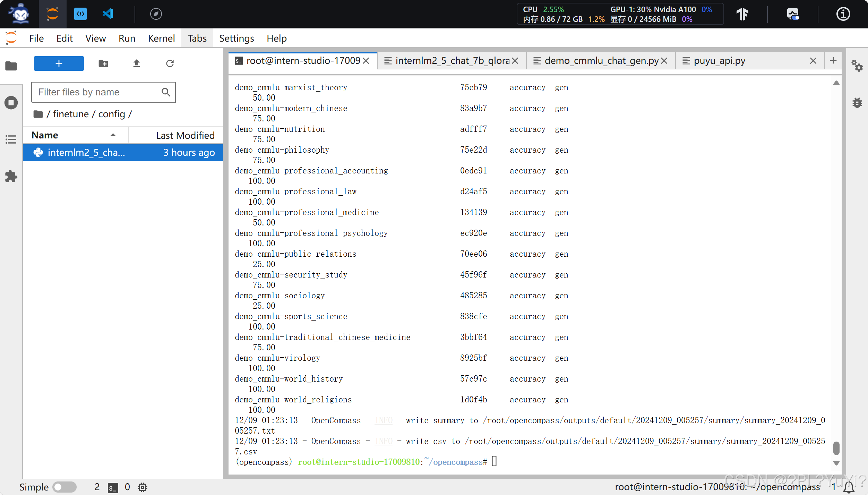
Task: Switch to demo_cmmlu_chat_gen.py tab
Action: [601, 61]
